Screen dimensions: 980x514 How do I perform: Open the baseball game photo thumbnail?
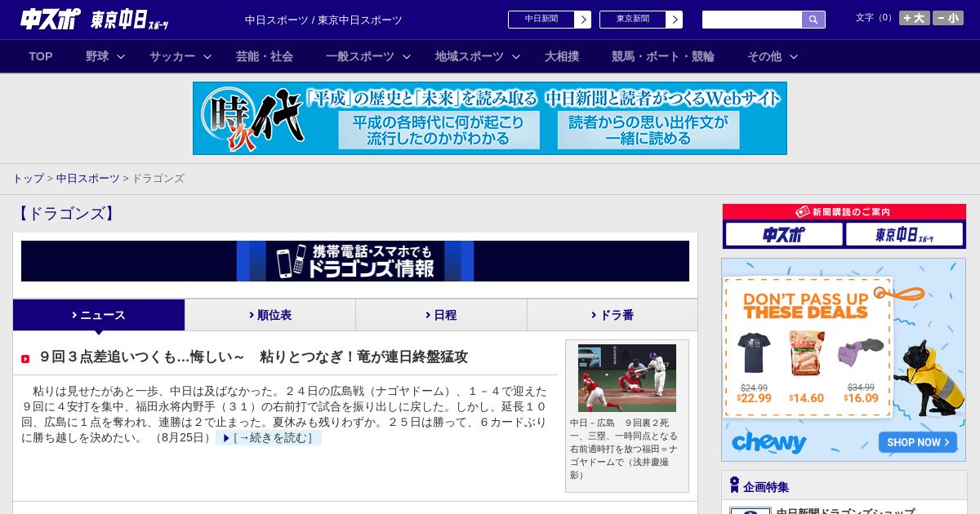[627, 378]
